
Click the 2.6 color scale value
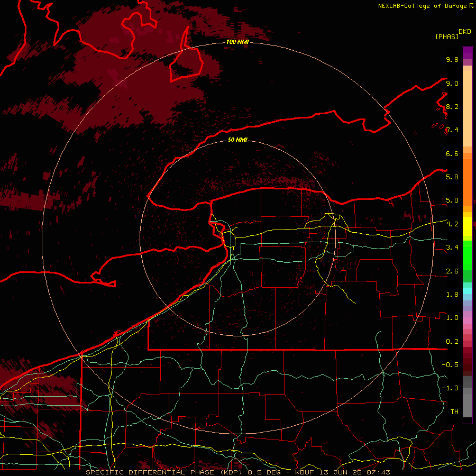(452, 271)
